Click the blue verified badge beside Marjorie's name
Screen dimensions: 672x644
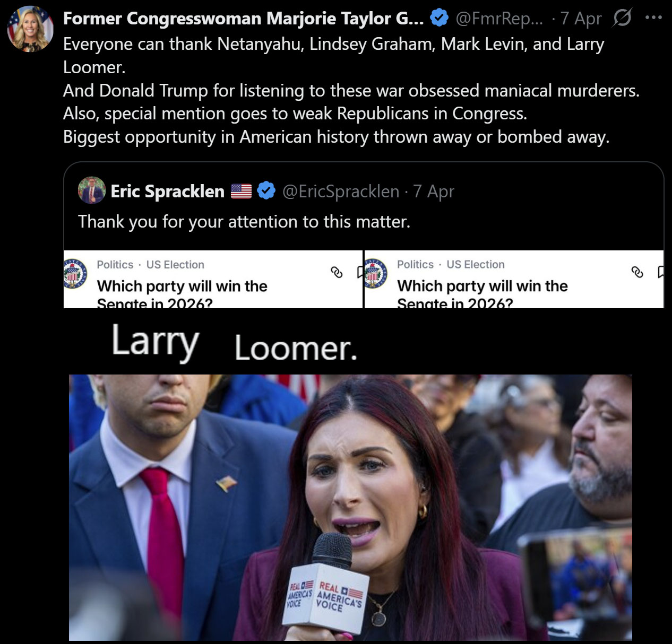(x=439, y=18)
